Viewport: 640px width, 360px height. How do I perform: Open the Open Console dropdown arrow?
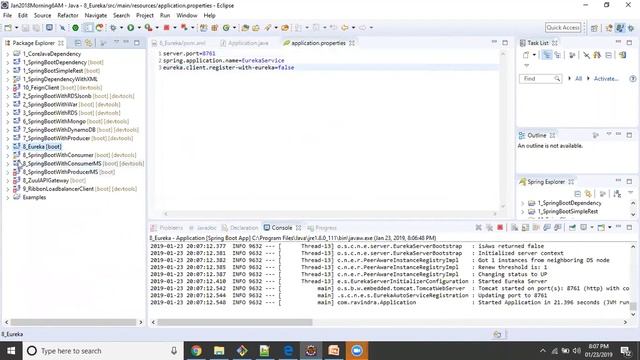tap(609, 227)
